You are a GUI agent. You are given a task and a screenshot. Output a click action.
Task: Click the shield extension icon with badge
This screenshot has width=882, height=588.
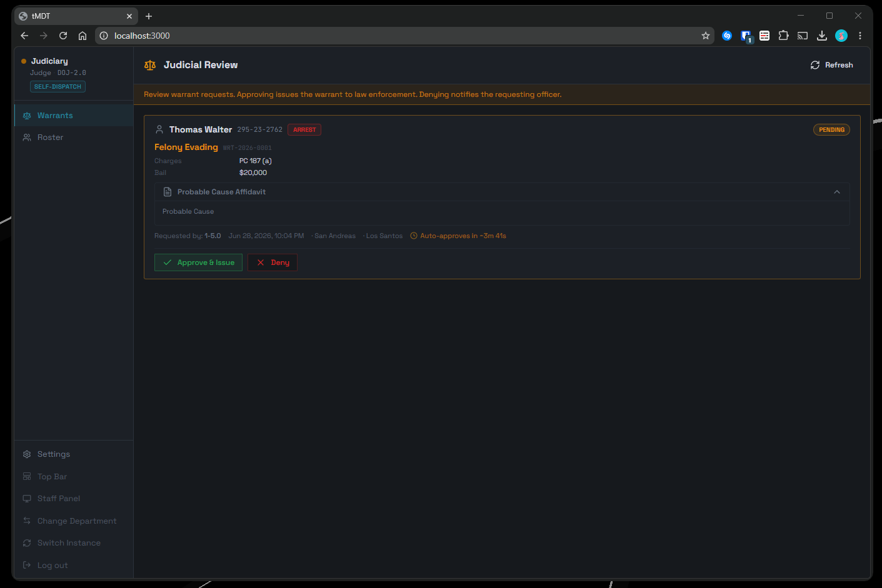[x=746, y=36]
